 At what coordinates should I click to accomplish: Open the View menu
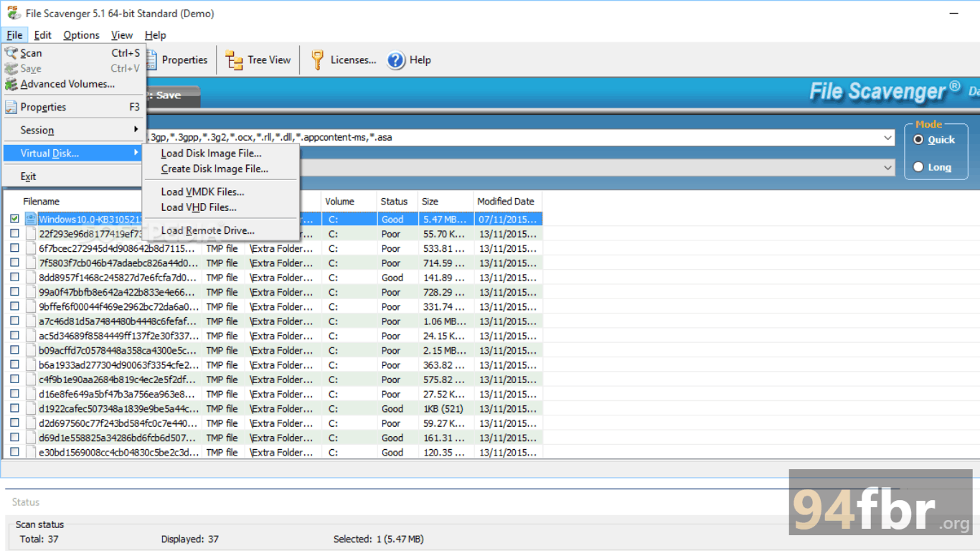[122, 34]
